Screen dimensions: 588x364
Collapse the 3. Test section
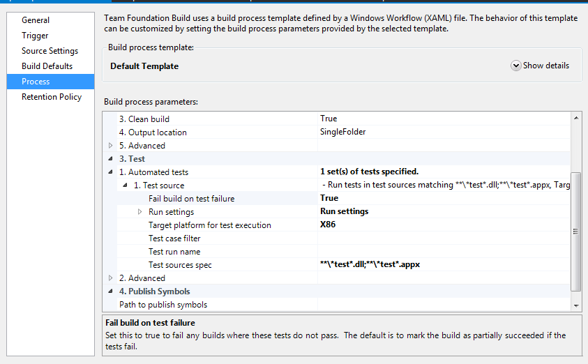coord(110,159)
